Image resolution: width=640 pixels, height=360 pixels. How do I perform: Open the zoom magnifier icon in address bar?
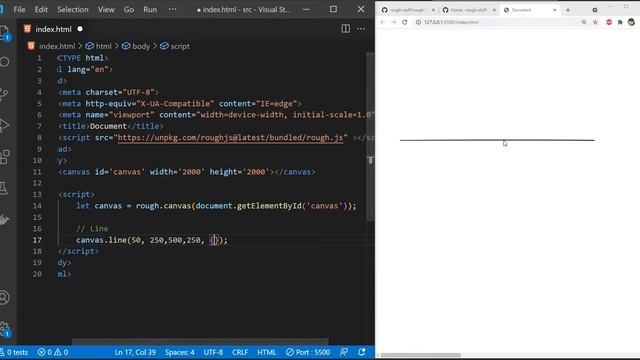(x=584, y=22)
